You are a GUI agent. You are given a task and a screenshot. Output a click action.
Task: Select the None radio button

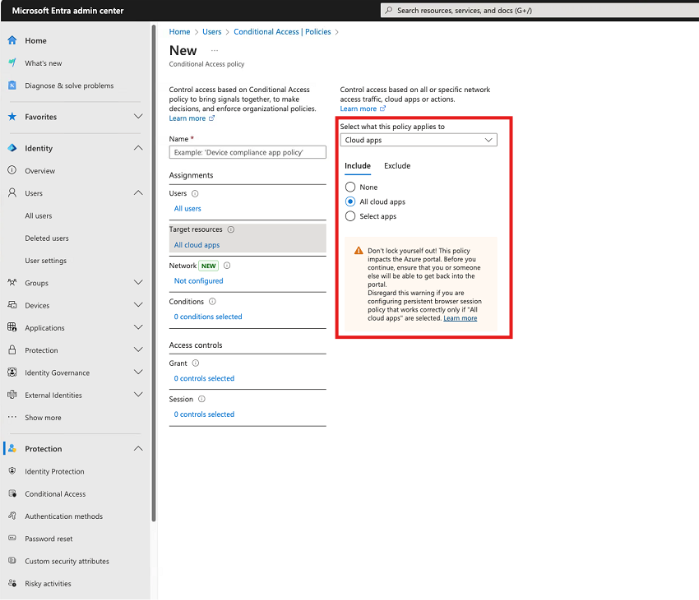tap(350, 187)
